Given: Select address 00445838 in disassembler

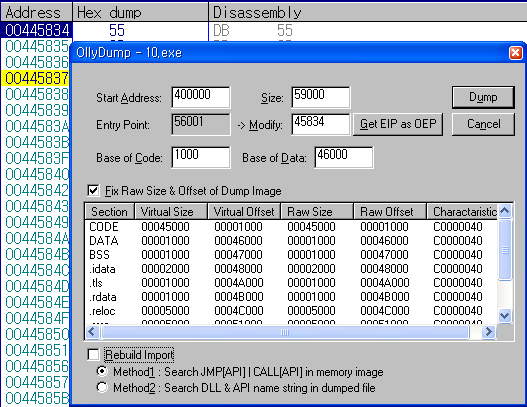Looking at the screenshot, I should click(x=37, y=94).
